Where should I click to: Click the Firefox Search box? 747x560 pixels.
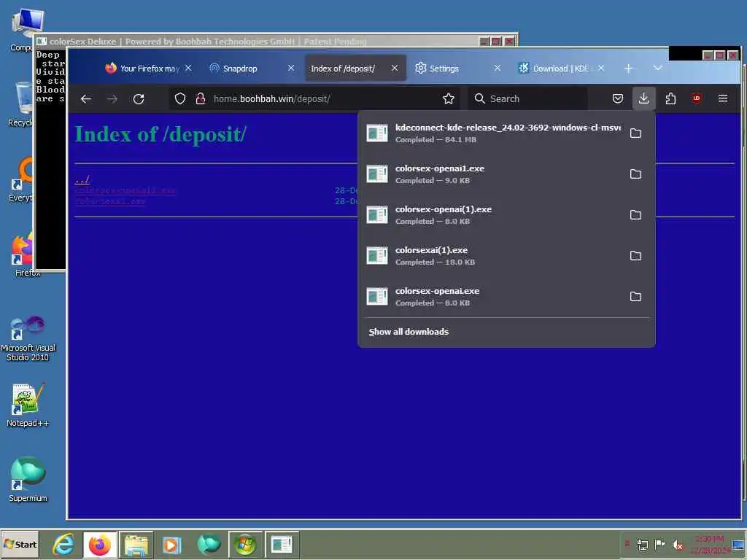(527, 98)
